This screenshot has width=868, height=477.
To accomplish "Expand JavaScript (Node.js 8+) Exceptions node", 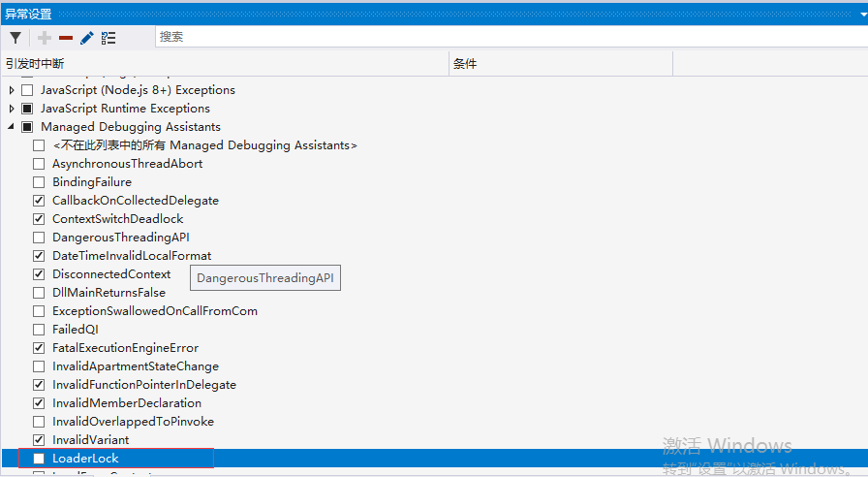I will (12, 90).
